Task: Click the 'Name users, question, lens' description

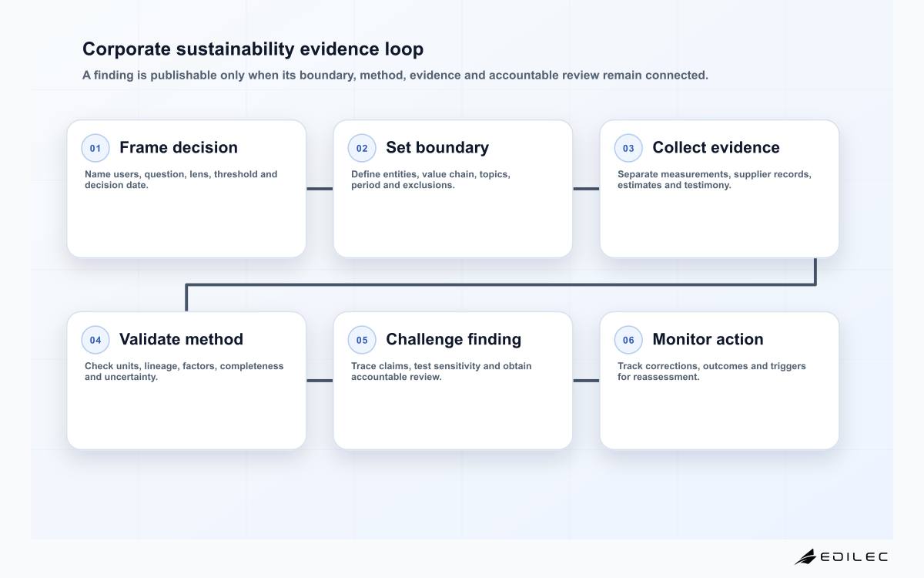Action: (x=181, y=180)
